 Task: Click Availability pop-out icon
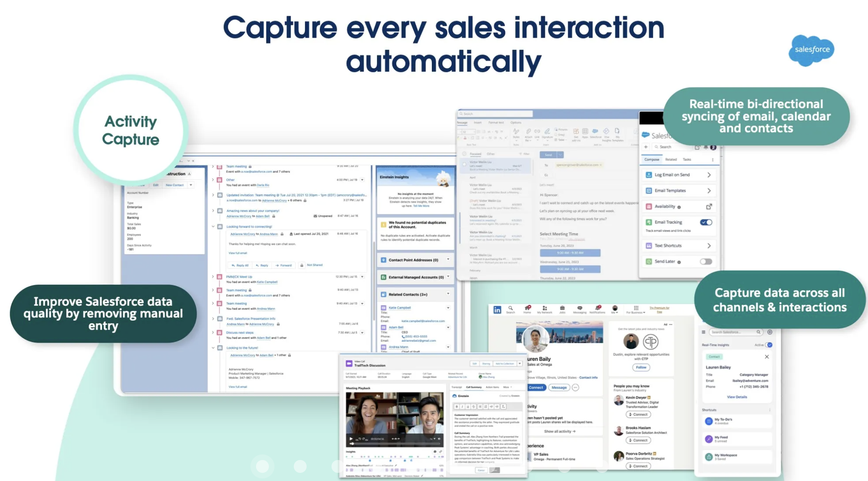click(x=709, y=207)
